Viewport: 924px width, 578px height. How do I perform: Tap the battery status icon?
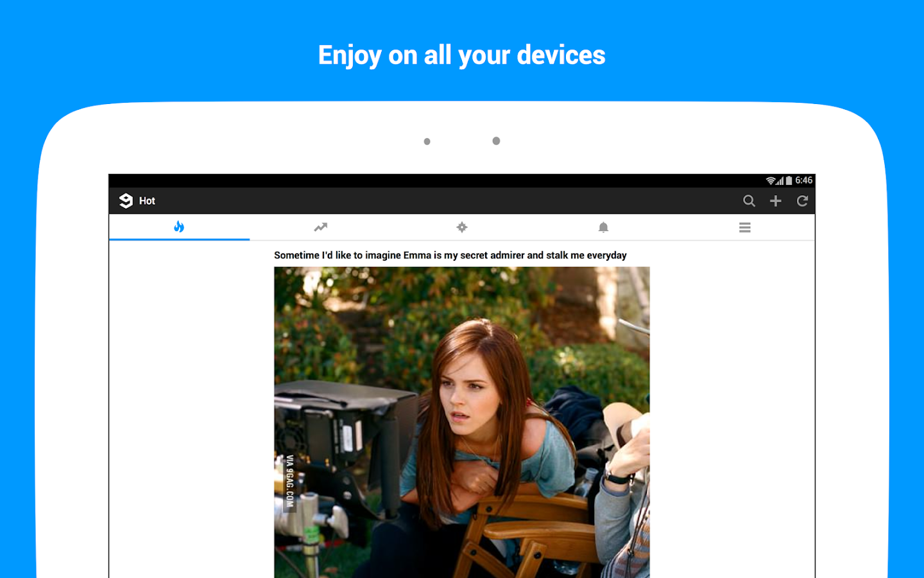pyautogui.click(x=789, y=180)
